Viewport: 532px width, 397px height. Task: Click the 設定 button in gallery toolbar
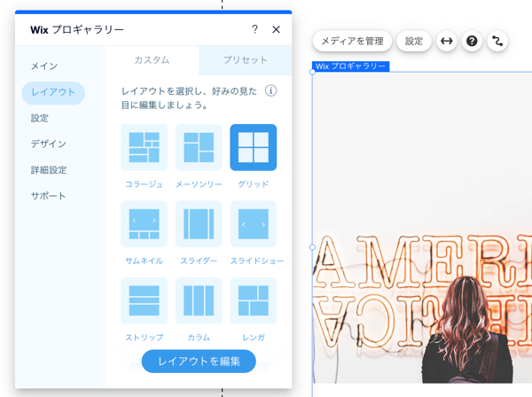414,42
